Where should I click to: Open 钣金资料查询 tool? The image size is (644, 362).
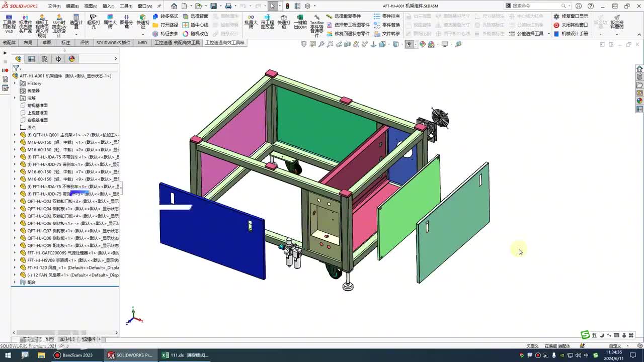click(617, 22)
